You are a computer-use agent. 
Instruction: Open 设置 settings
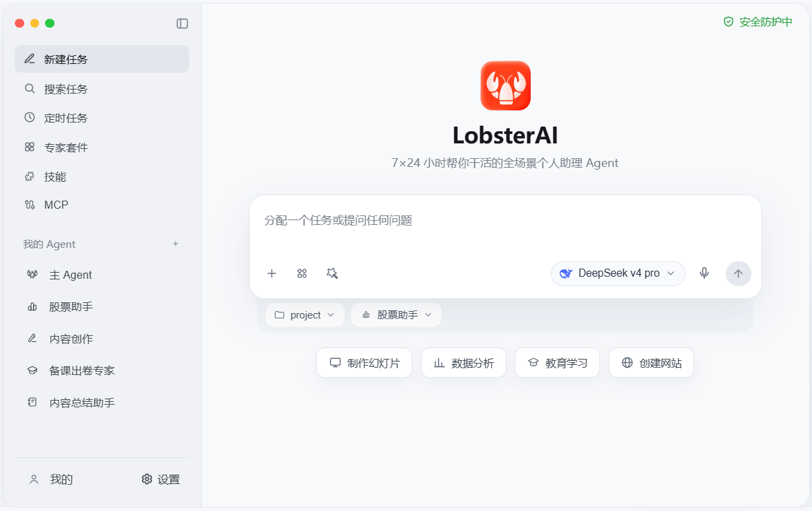click(161, 479)
